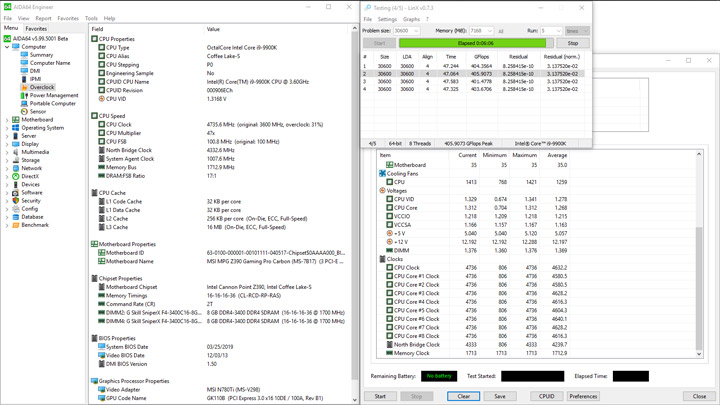Expand the Motherboard tree node
This screenshot has width=720, height=405.
7,120
